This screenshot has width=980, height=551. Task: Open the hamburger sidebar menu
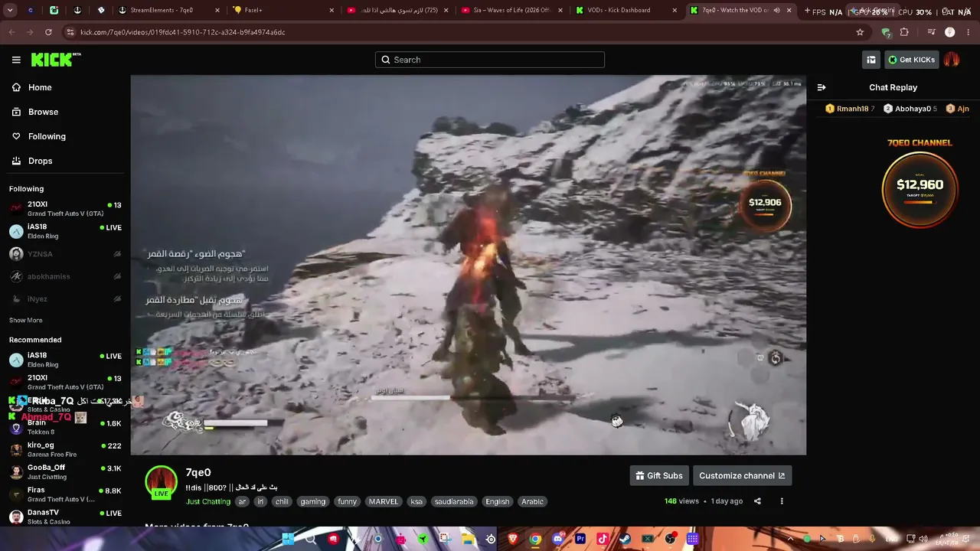pyautogui.click(x=16, y=60)
